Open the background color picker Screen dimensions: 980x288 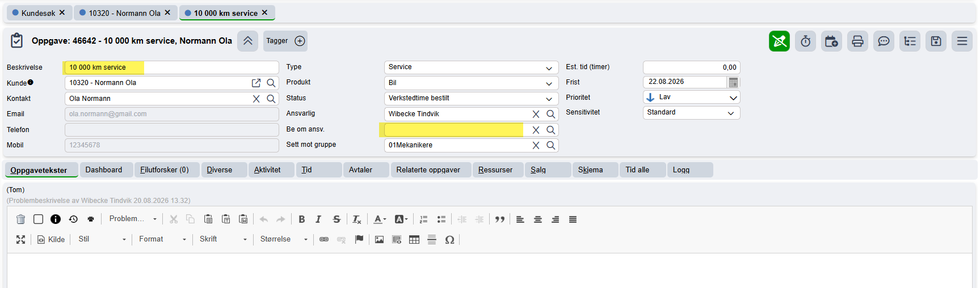point(401,219)
